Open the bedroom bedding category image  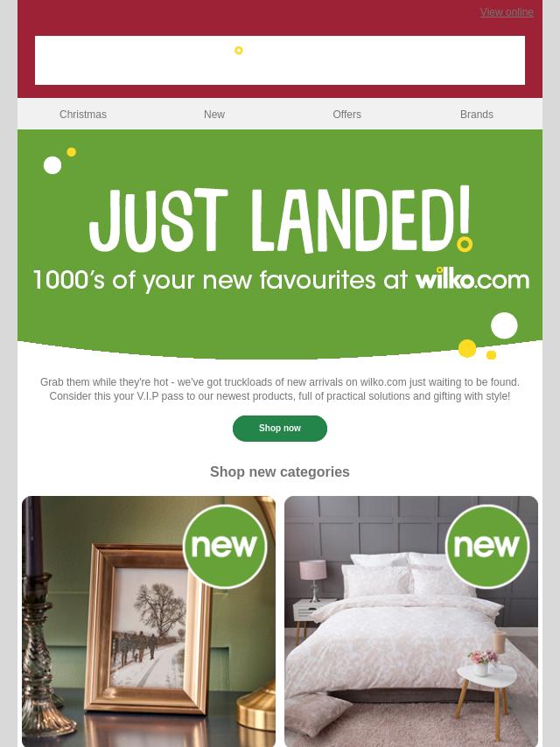pos(411,621)
